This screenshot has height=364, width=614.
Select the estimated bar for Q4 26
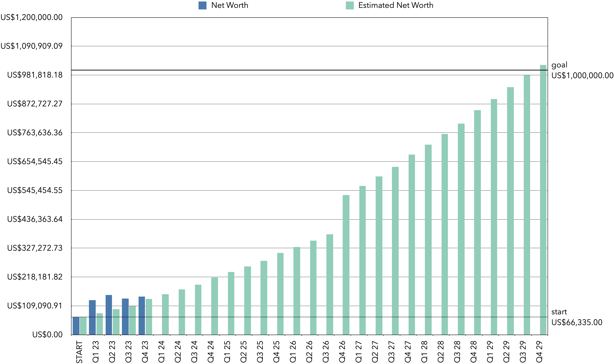(346, 265)
